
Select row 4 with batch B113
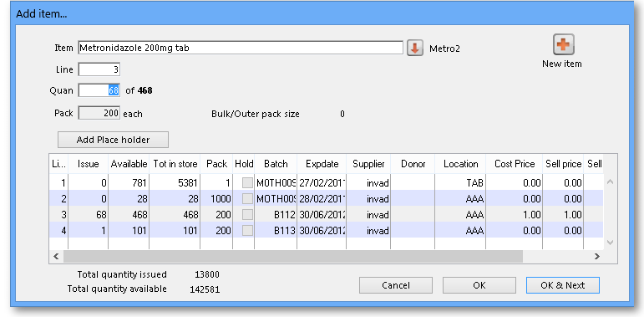pos(326,230)
